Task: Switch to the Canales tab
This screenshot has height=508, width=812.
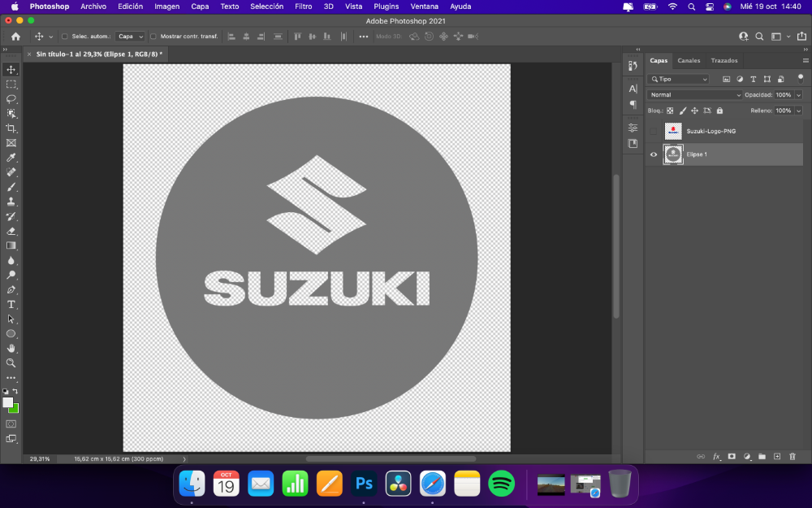Action: (689, 61)
